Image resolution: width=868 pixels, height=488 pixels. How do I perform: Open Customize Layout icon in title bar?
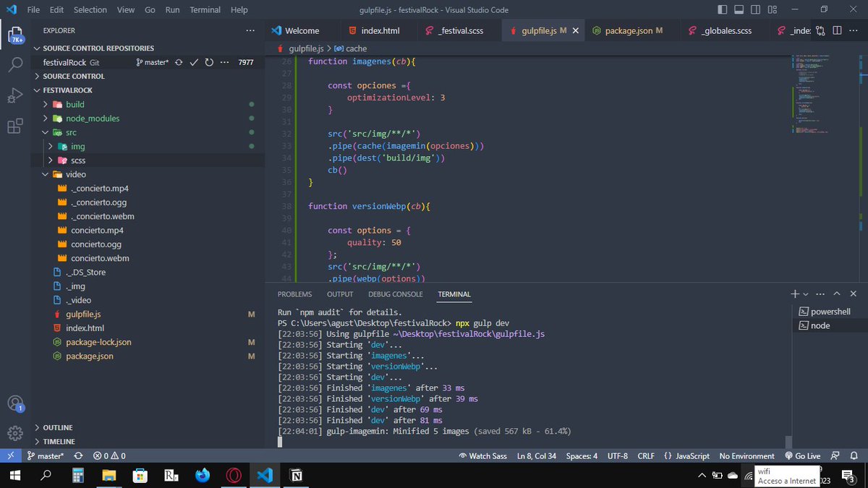pyautogui.click(x=773, y=10)
